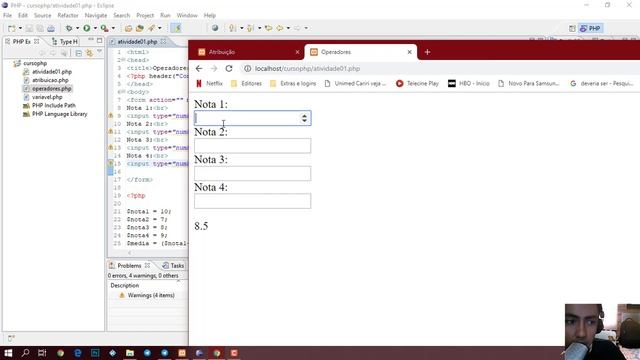Click the Back navigation arrow in Eclipse toolbar
The image size is (640, 360).
pos(280,28)
